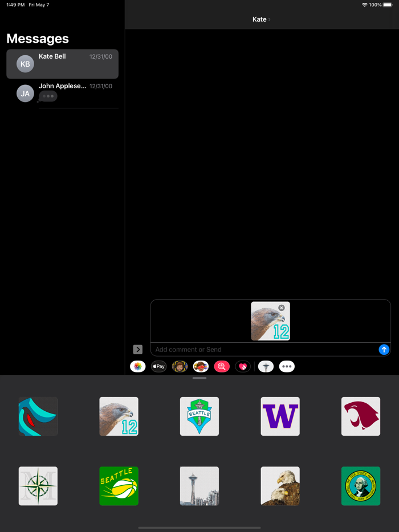The image size is (399, 532).
Task: Open the More apps ellipsis button
Action: [x=287, y=366]
